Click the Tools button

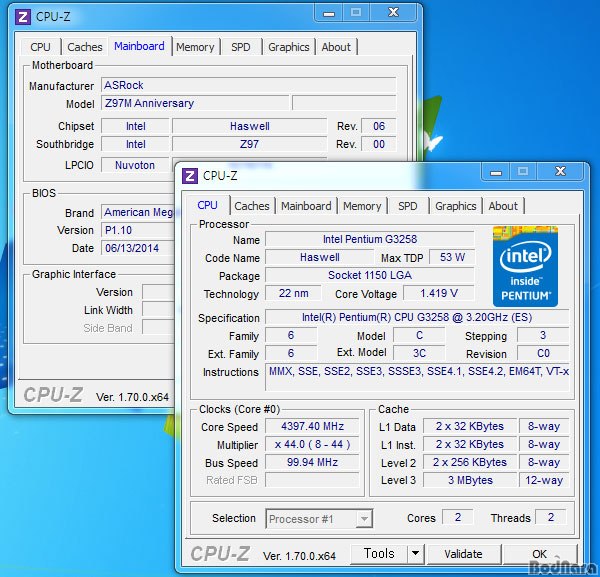tap(379, 553)
